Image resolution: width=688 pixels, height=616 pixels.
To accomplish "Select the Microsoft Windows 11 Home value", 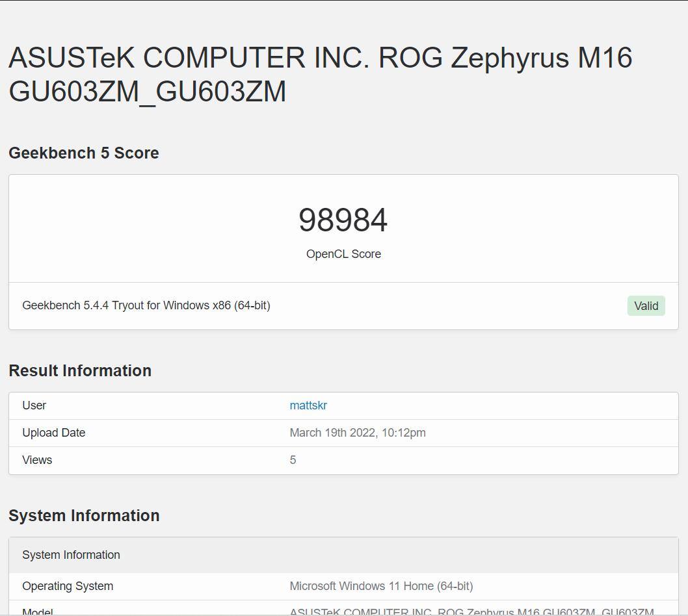I will [381, 586].
